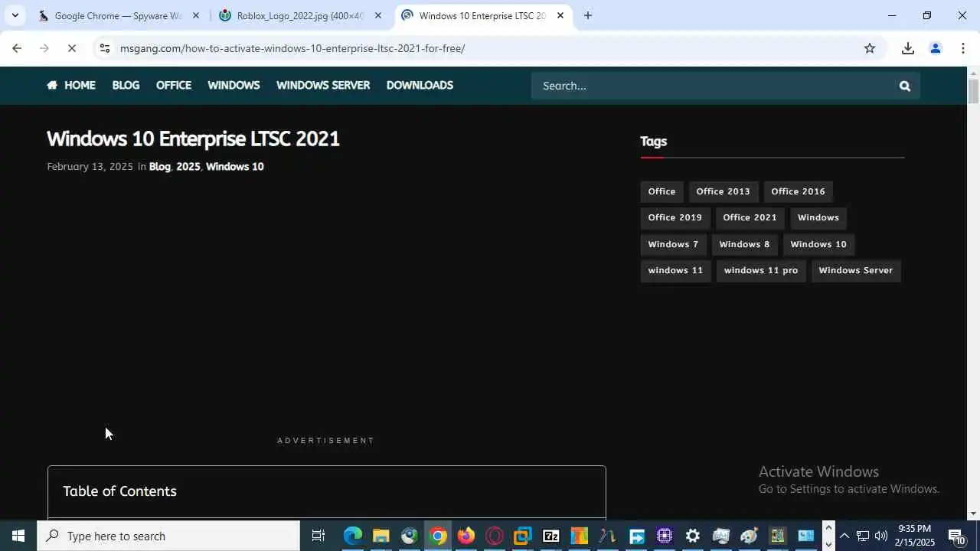
Task: Switch to Google Chrome taskbar icon
Action: [x=438, y=536]
